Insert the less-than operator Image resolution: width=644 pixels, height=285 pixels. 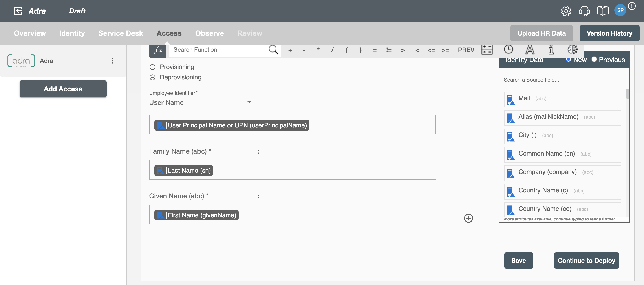click(417, 50)
